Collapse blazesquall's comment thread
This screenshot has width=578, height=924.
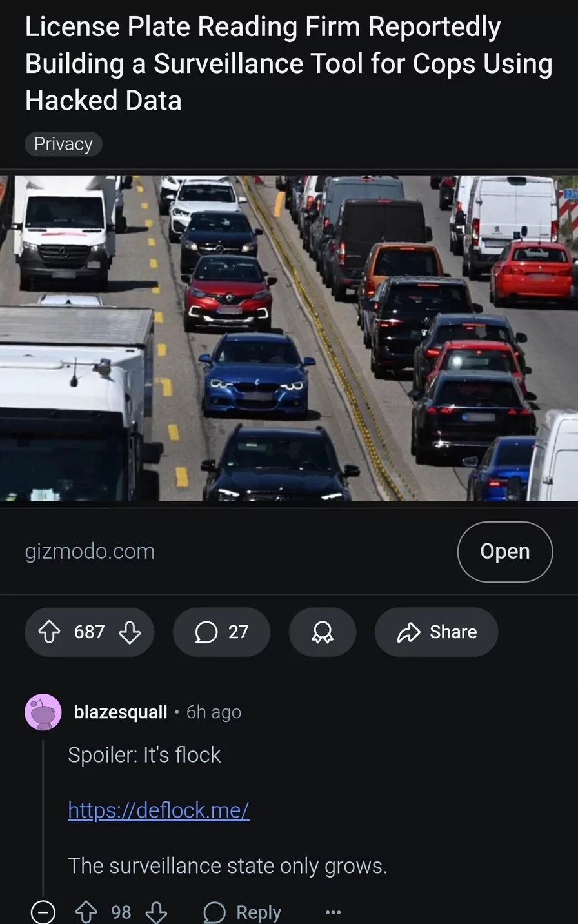[x=43, y=912]
